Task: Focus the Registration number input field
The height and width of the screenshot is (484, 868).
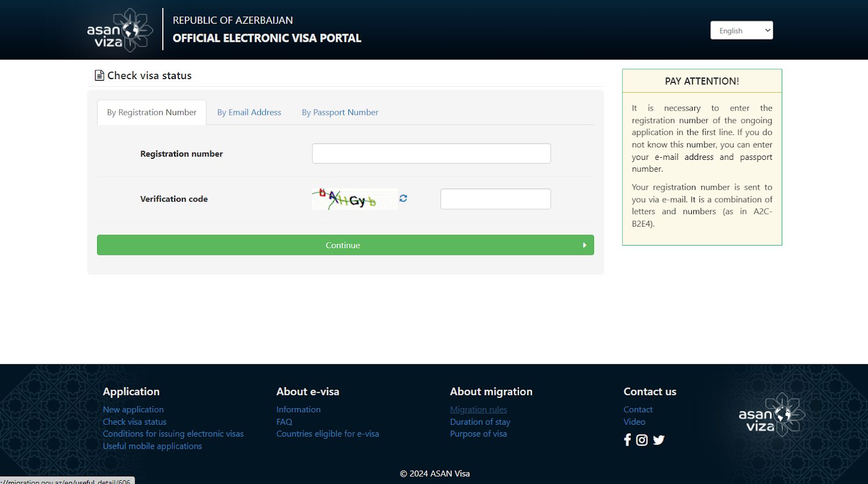Action: pyautogui.click(x=431, y=153)
